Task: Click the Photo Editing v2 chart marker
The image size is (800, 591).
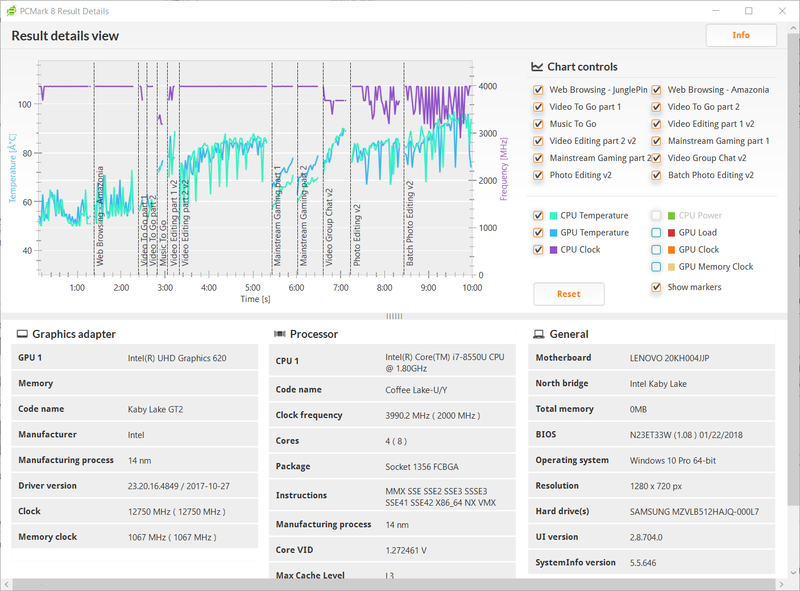Action: pos(357,235)
